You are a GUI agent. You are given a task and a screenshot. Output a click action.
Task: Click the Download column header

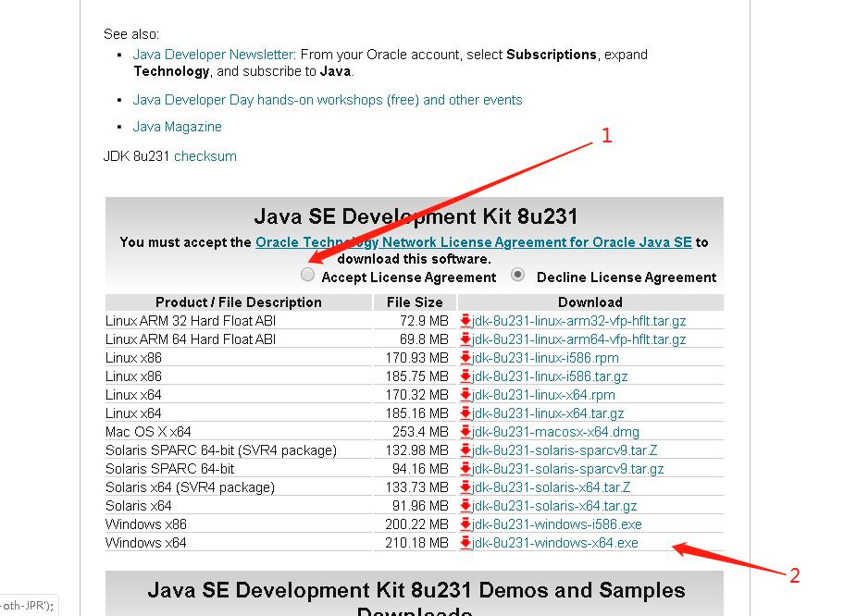tap(590, 302)
